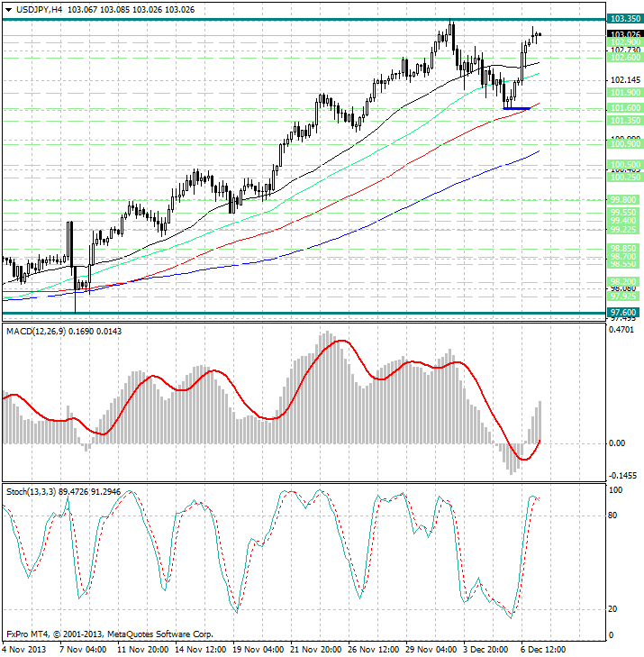Select the 98.850 level label

(x=625, y=249)
